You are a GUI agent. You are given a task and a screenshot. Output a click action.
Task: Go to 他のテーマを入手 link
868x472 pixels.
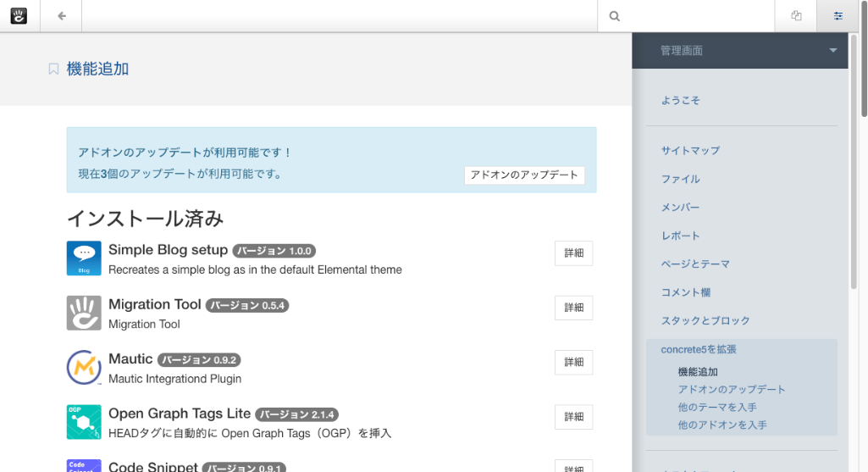click(x=717, y=408)
